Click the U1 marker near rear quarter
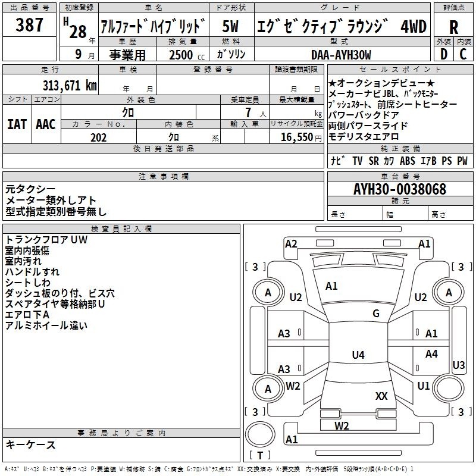 click(423, 386)
